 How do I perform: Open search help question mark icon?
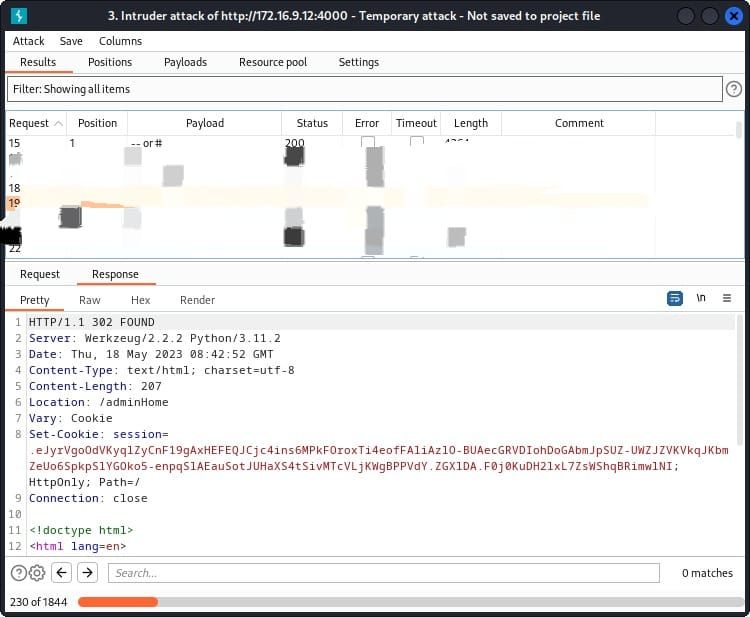click(19, 573)
